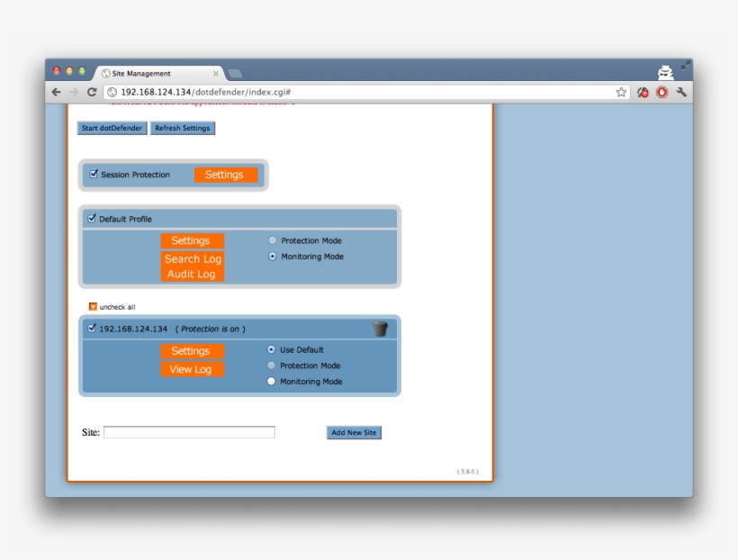This screenshot has height=560, width=738.
Task: Toggle the Default Profile checkbox
Action: coord(92,218)
